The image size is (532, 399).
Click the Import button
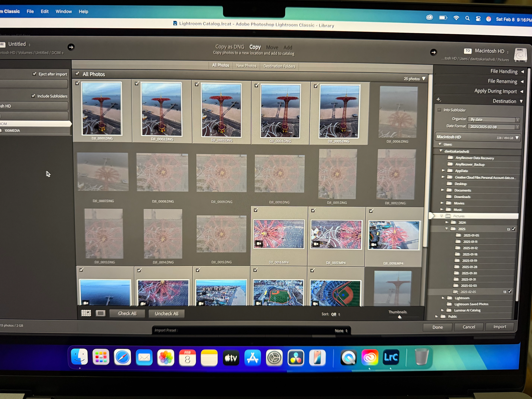tap(499, 327)
